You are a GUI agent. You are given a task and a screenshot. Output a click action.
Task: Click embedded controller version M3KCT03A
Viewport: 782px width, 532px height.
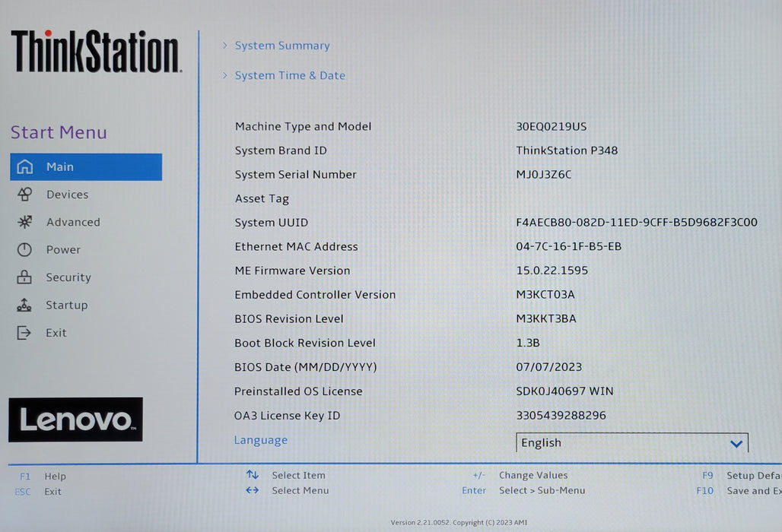(x=545, y=294)
